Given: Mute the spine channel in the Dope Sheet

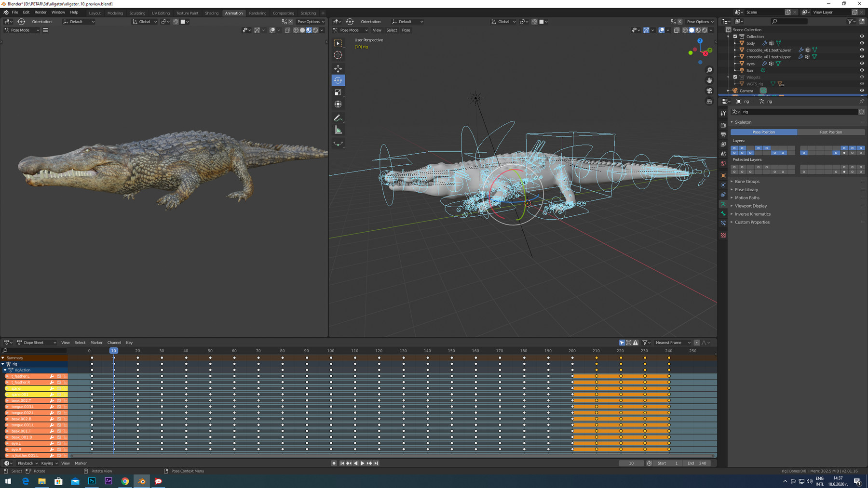Looking at the screenshot, I should pos(59,388).
